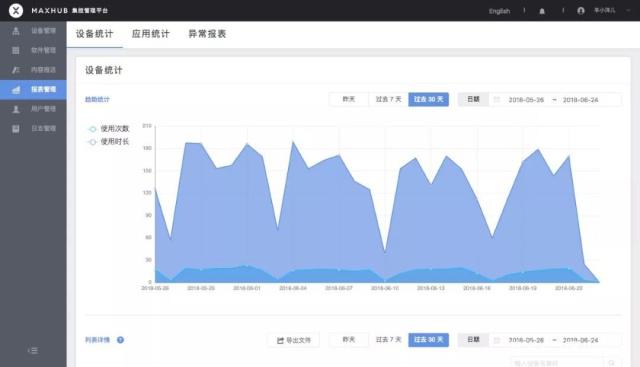Open 软件管理 grid icon in sidebar
Screen dimensions: 640x367
[16, 50]
